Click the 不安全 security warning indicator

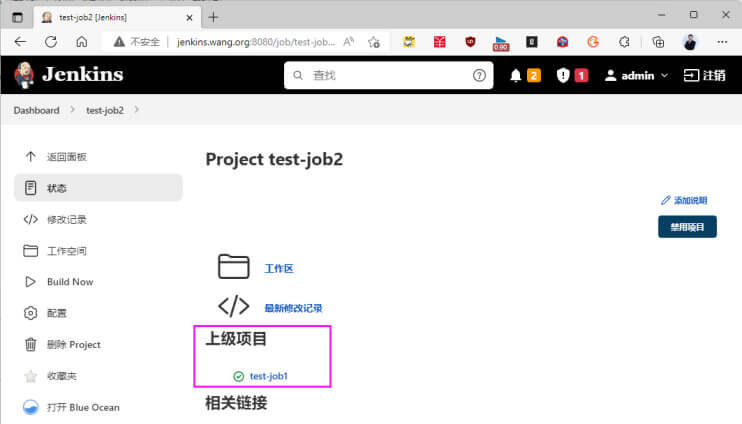tap(136, 42)
